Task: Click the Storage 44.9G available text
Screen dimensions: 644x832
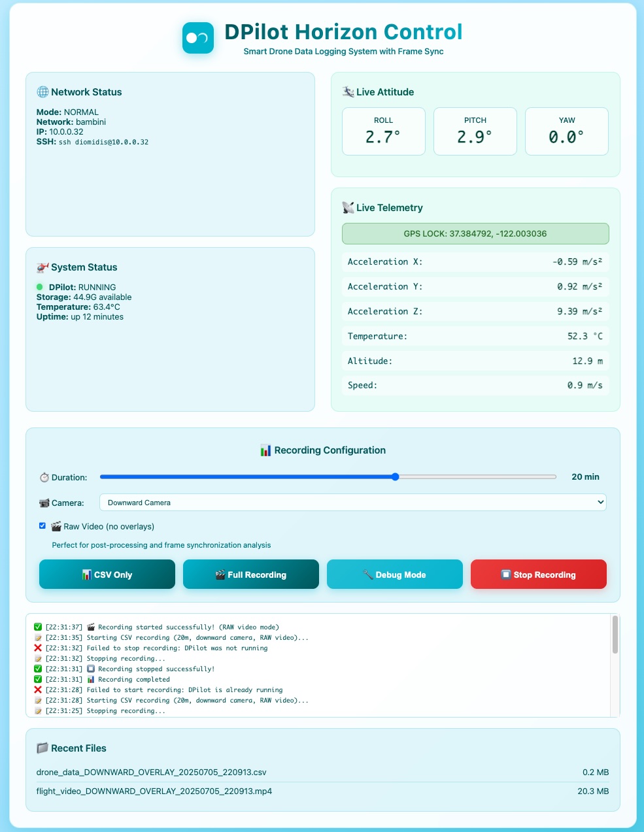Action: 84,297
